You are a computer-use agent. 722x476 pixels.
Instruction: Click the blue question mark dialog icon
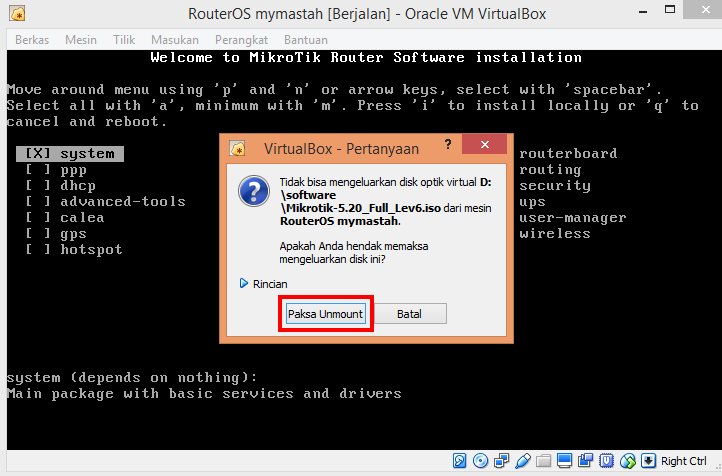tap(254, 191)
